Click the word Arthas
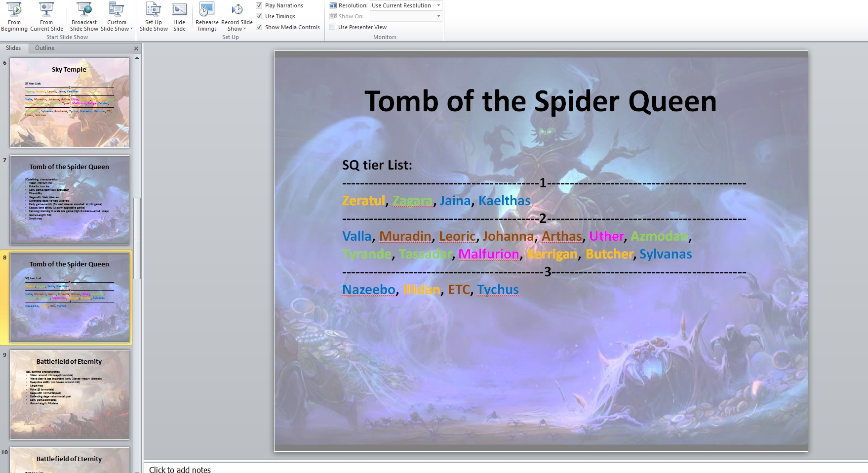Image resolution: width=868 pixels, height=473 pixels. point(562,236)
